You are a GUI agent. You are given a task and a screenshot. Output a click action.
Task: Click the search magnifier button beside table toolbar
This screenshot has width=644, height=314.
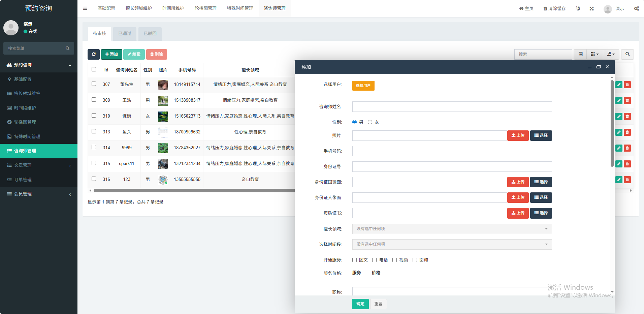(x=627, y=54)
